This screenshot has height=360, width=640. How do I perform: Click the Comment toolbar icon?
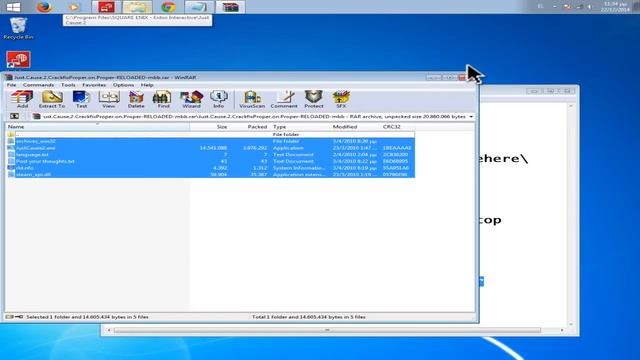pyautogui.click(x=284, y=99)
